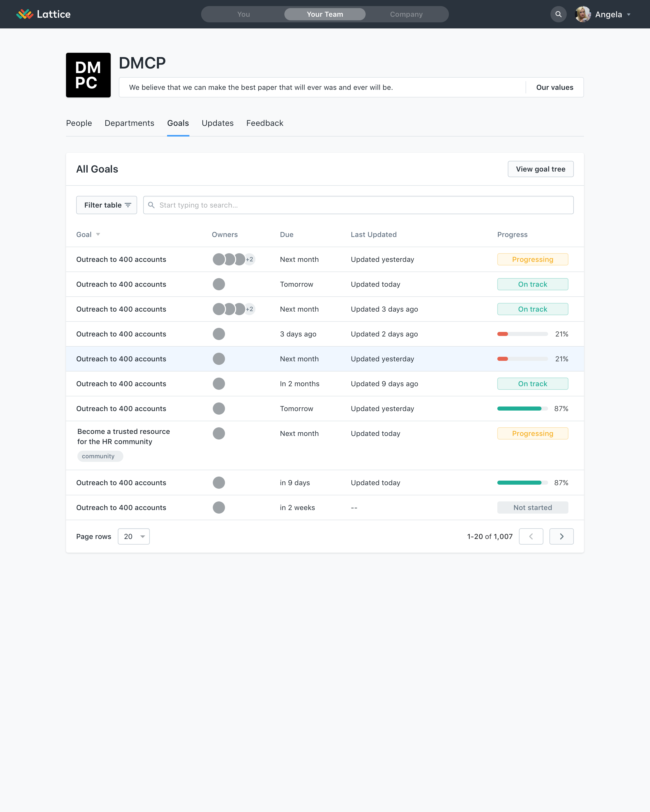The height and width of the screenshot is (812, 650).
Task: Select Company in the top navigation
Action: (x=406, y=14)
